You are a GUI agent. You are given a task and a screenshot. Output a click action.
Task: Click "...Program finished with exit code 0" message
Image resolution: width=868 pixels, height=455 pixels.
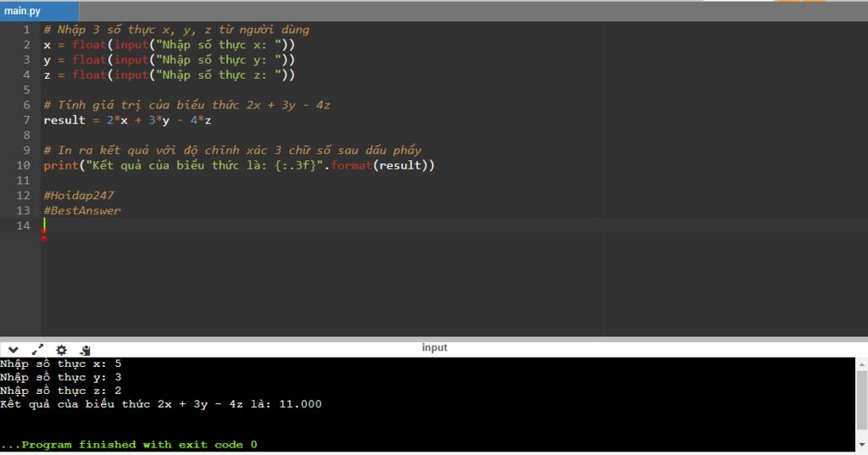click(129, 445)
